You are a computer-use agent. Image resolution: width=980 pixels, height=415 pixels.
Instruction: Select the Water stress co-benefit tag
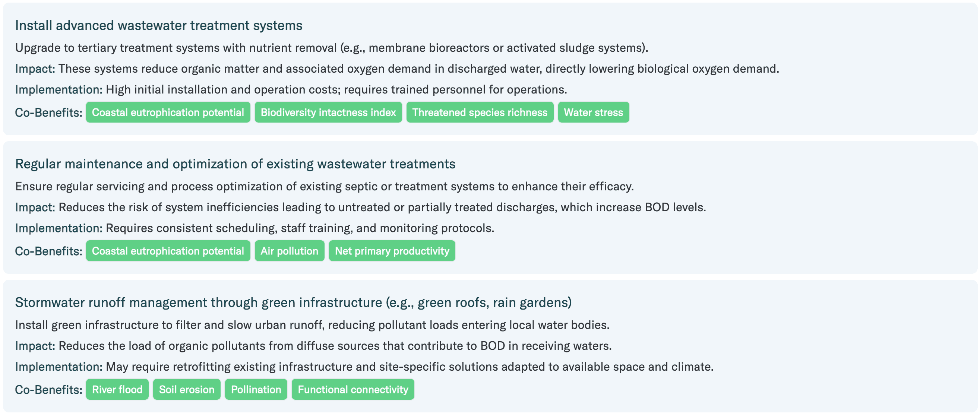(x=593, y=112)
